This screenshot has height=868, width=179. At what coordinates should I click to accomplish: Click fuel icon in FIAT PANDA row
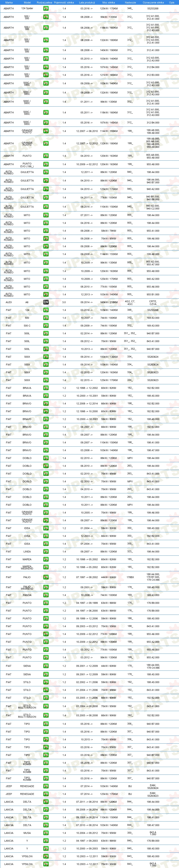pyautogui.click(x=46, y=595)
